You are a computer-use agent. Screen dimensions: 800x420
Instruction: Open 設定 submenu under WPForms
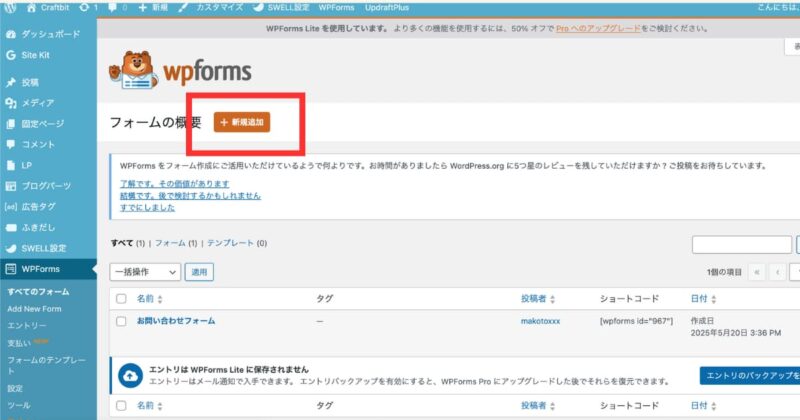[x=15, y=388]
